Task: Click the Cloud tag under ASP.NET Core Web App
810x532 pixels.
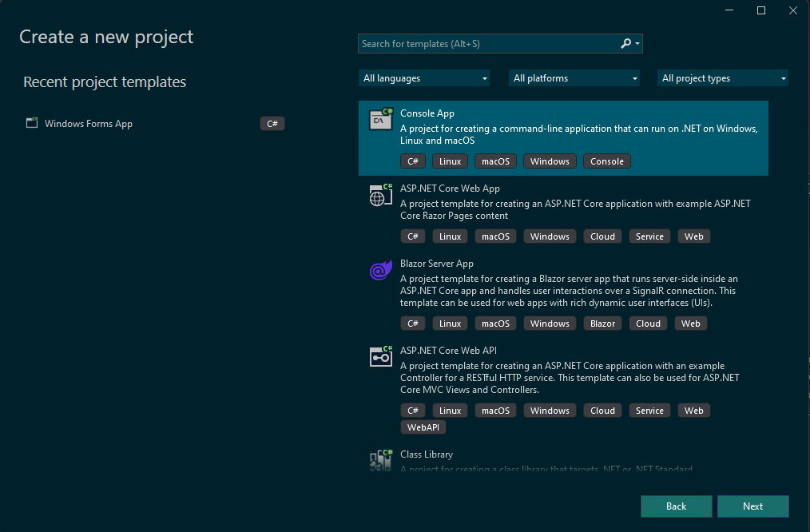Action: point(602,236)
